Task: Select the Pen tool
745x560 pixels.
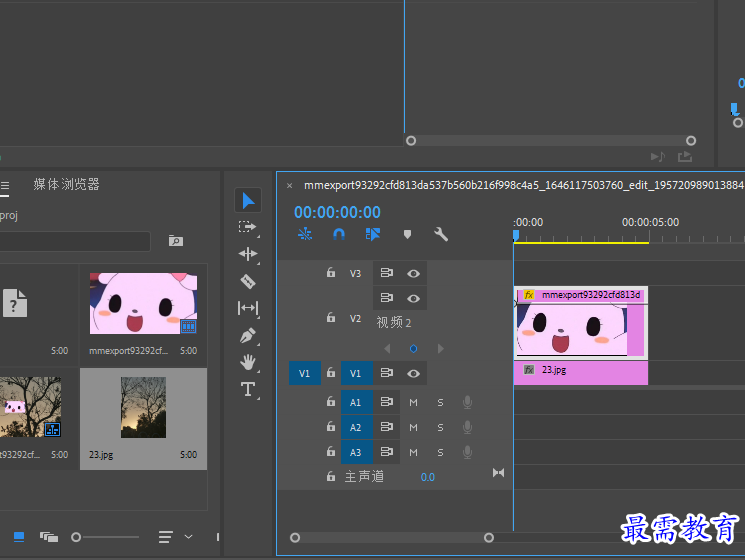Action: click(x=248, y=336)
